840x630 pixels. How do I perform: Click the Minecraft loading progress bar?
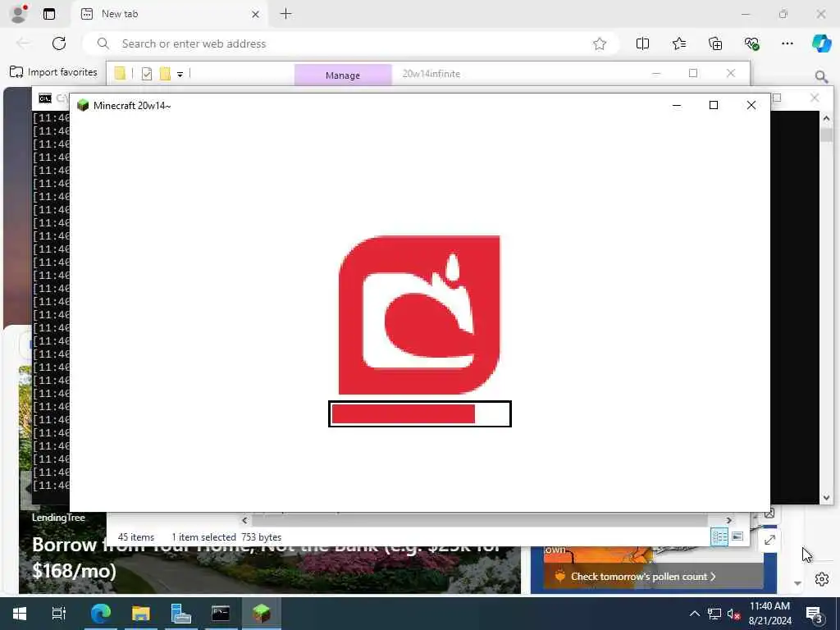point(420,414)
